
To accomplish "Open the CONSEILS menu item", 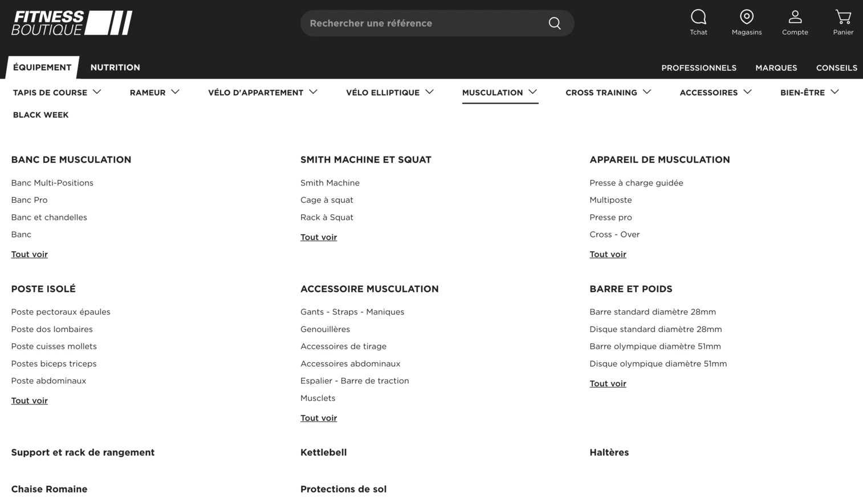I will (x=836, y=68).
